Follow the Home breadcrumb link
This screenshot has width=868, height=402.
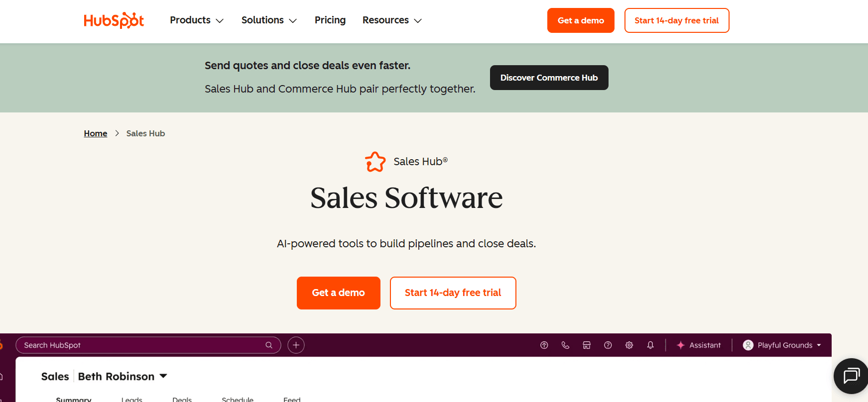point(96,133)
